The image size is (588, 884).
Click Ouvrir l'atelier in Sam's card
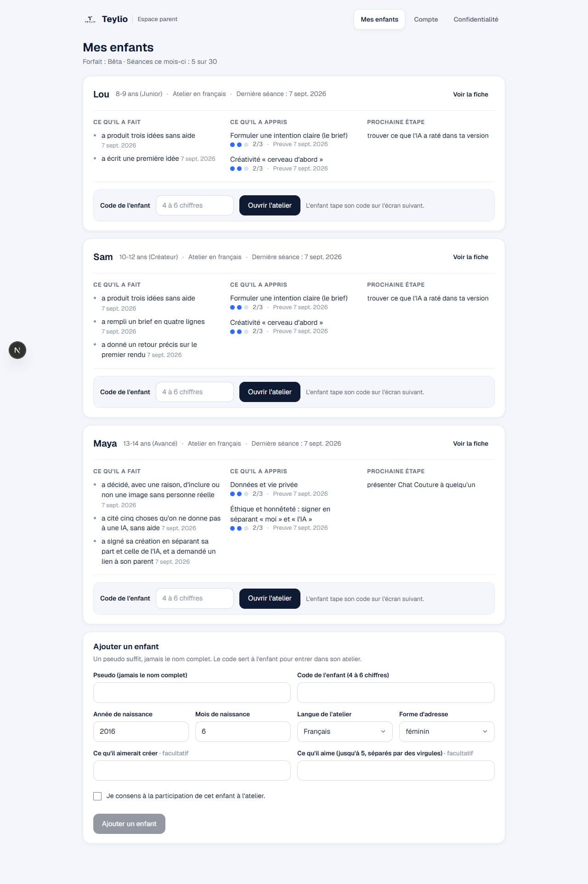tap(270, 392)
